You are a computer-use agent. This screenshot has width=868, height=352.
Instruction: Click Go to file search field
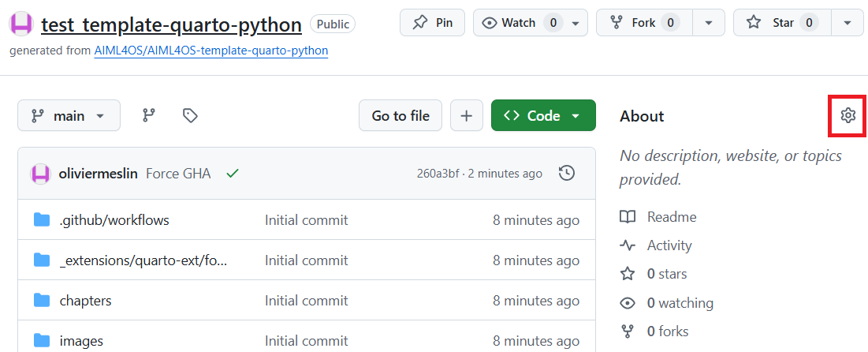[400, 115]
